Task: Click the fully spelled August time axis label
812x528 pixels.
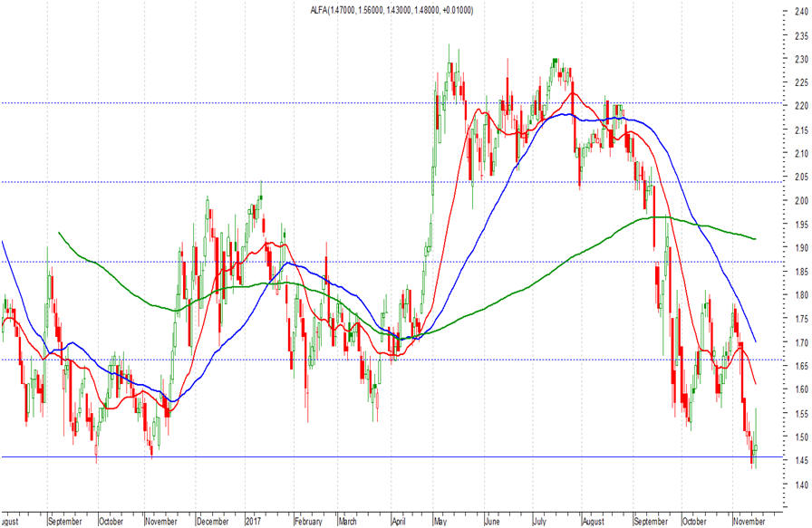Action: pyautogui.click(x=593, y=522)
